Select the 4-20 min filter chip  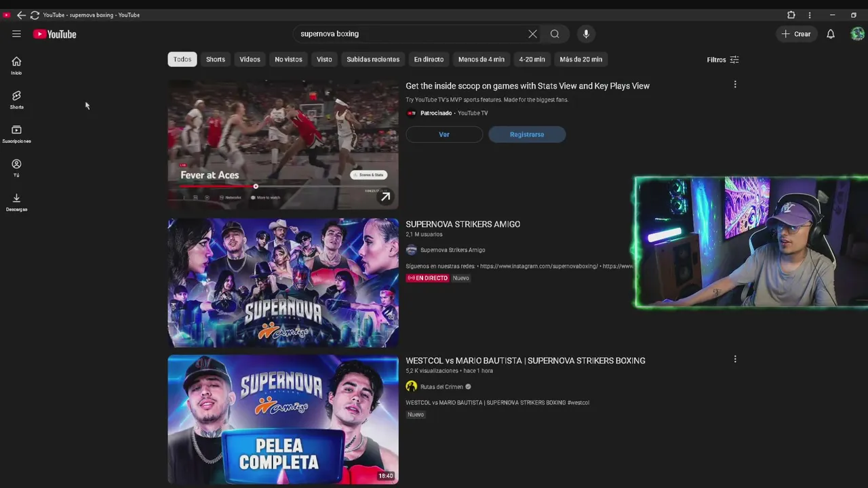pos(532,60)
